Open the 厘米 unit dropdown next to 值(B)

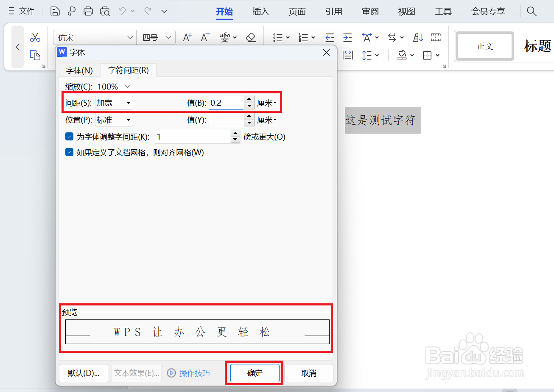pyautogui.click(x=267, y=102)
